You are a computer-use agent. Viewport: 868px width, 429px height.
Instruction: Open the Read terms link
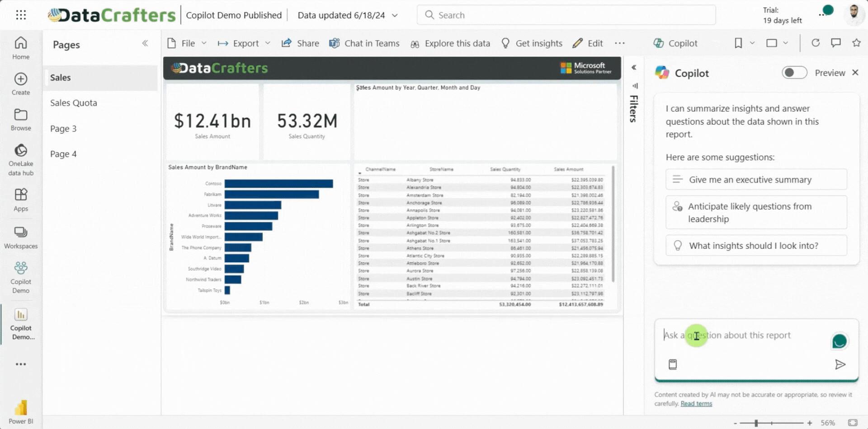pyautogui.click(x=696, y=404)
